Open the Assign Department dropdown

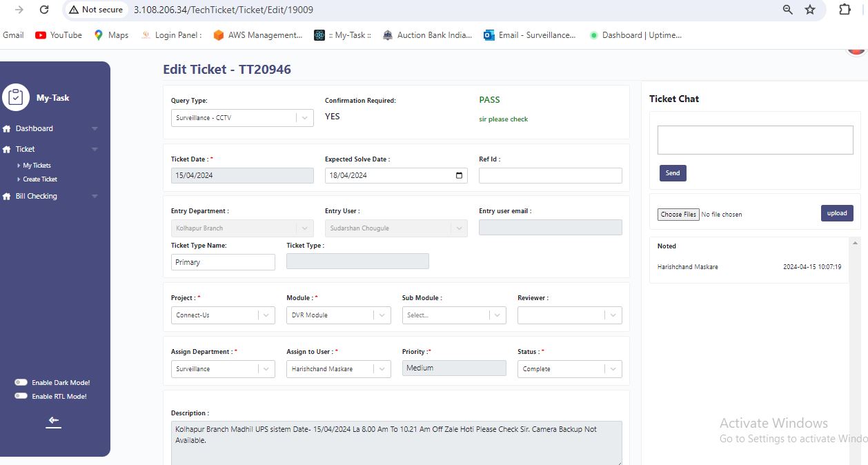(223, 369)
